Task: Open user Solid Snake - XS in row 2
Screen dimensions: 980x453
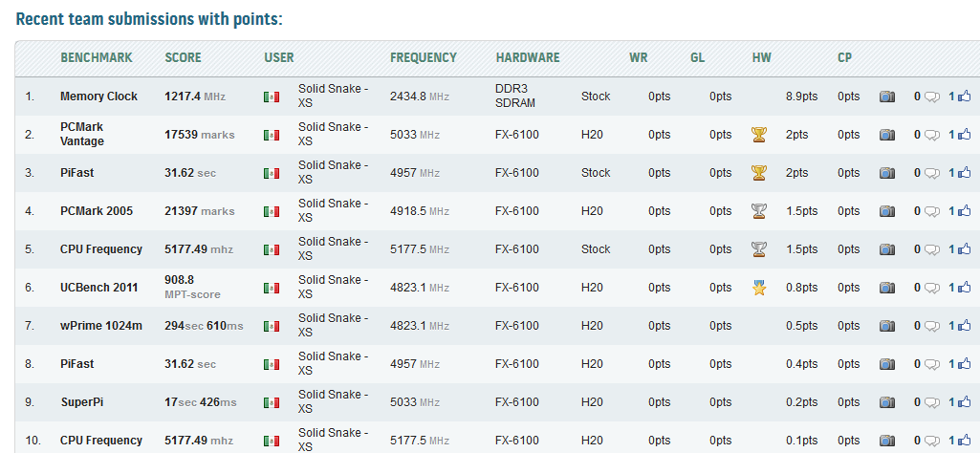Action: [x=333, y=134]
